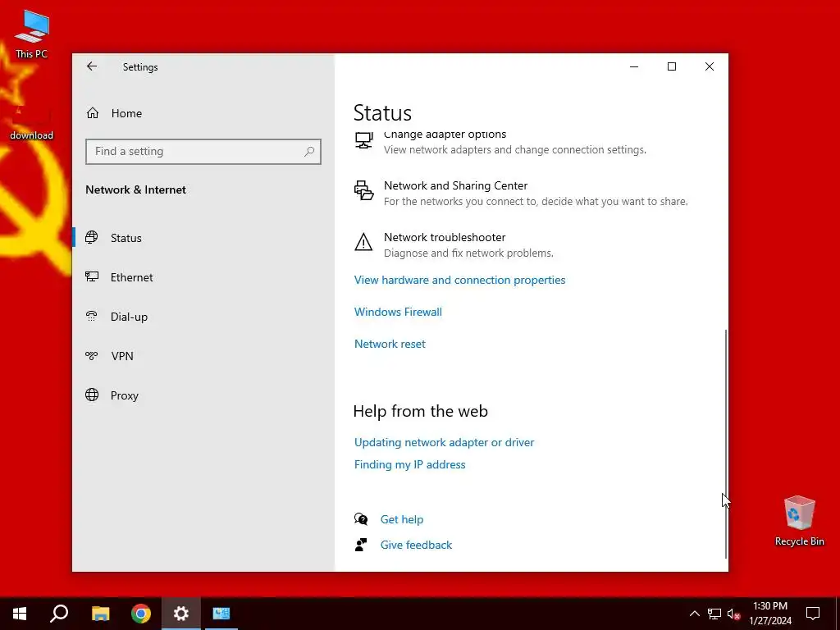Click the Get help chat bubble icon

coord(361,518)
